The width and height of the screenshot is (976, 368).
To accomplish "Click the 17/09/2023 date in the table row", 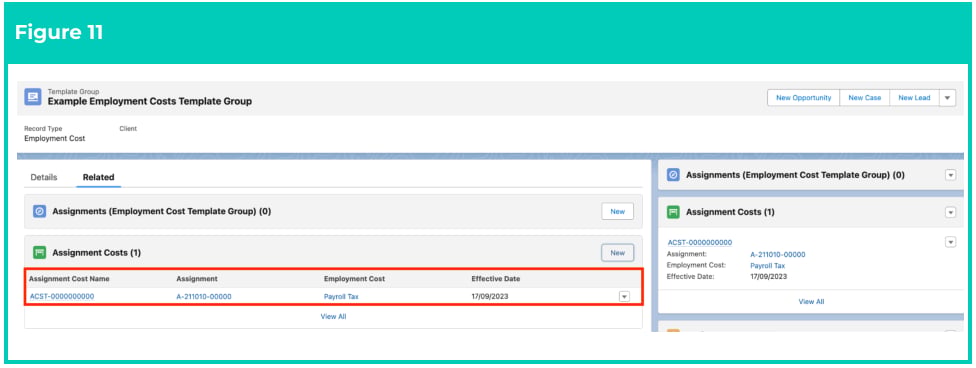I will tap(490, 296).
